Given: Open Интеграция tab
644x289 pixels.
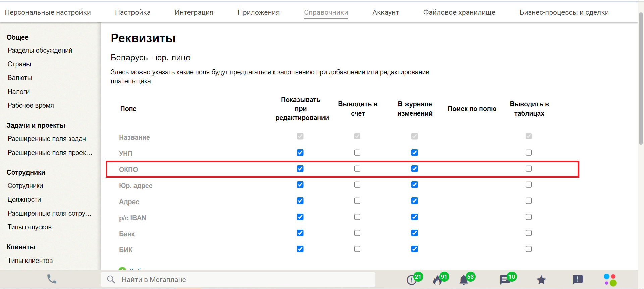Looking at the screenshot, I should (194, 12).
